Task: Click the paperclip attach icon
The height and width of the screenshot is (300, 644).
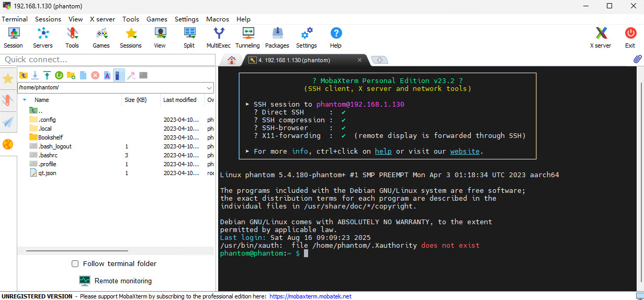Action: (637, 59)
